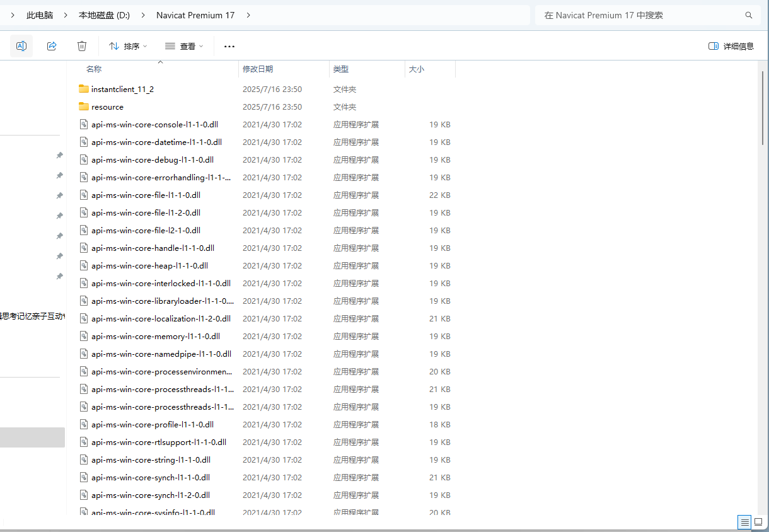Click api-ms-win-core-interlocked-l1-1-0.dll file icon

84,283
